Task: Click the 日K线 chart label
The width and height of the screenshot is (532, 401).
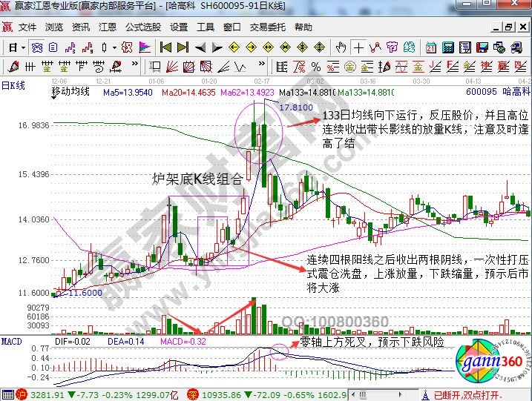Action: tap(13, 86)
